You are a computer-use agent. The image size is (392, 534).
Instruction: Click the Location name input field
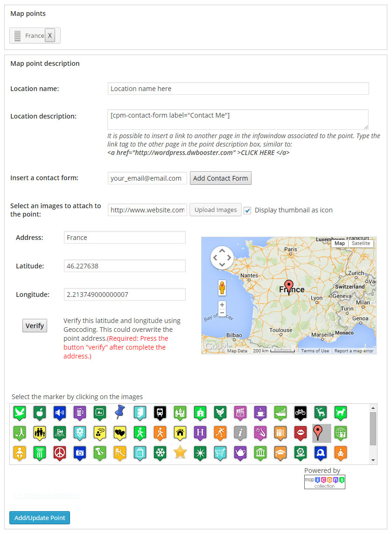pos(238,89)
